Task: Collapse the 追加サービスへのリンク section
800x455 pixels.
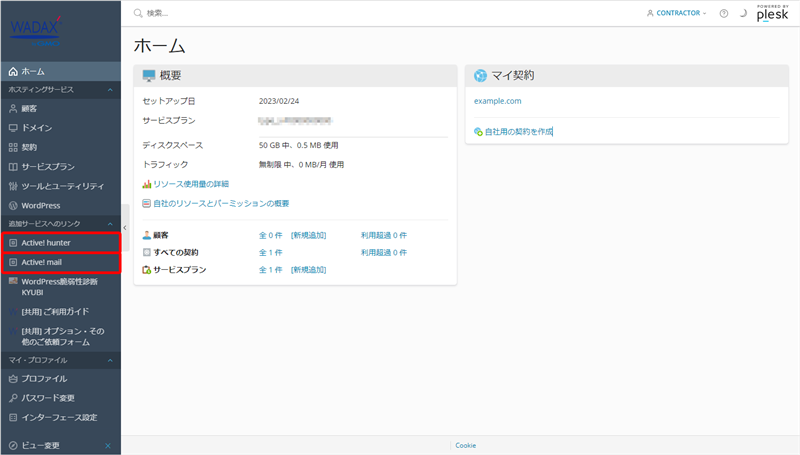Action: (x=109, y=223)
